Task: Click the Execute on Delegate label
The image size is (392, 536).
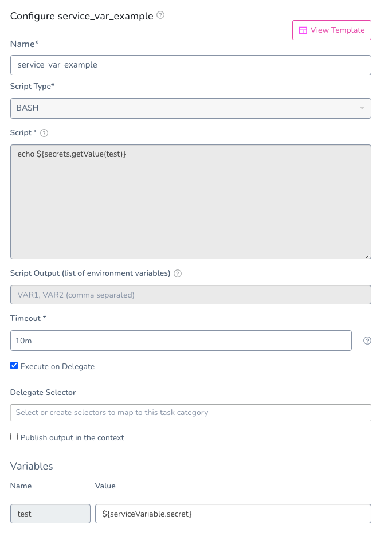Action: coord(57,366)
